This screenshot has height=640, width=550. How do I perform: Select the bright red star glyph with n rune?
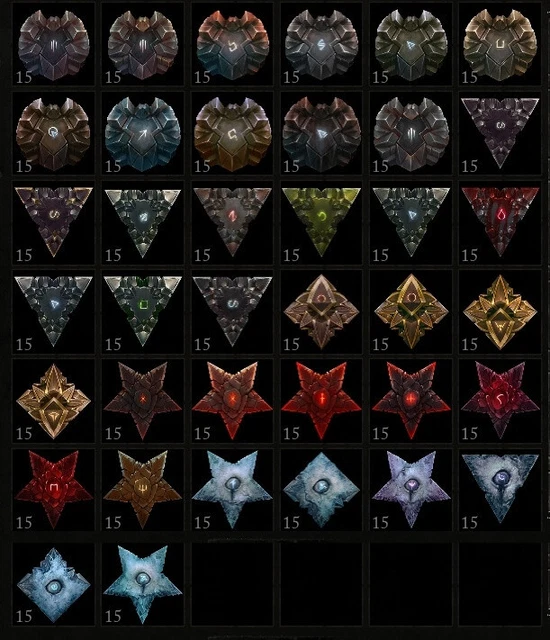point(53,488)
